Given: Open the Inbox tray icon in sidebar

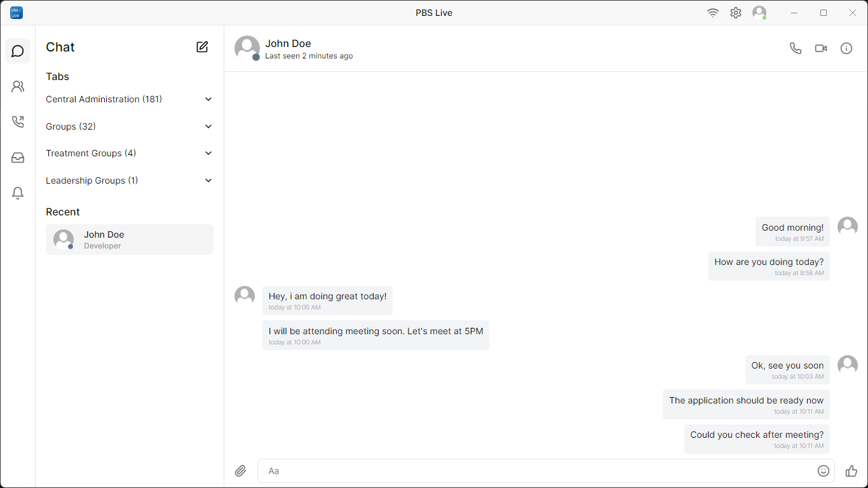Looking at the screenshot, I should tap(18, 158).
